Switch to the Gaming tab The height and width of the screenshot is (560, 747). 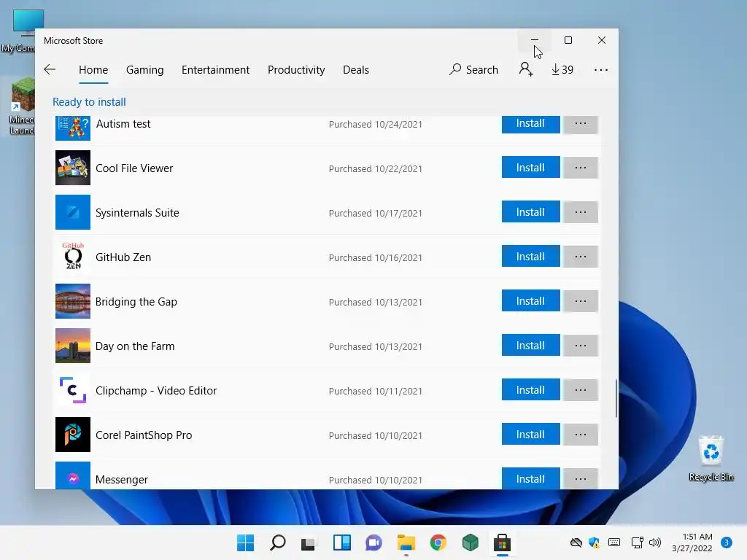pos(145,69)
